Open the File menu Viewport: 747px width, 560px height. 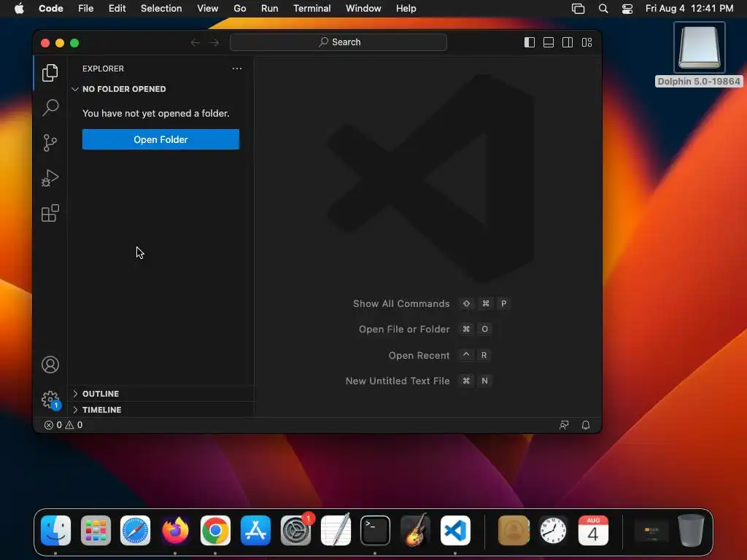(86, 9)
